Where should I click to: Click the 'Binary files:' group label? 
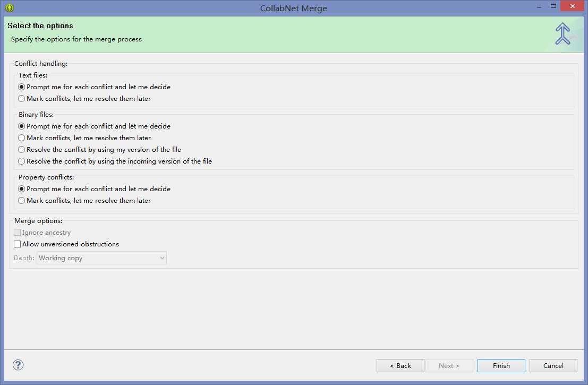point(36,115)
